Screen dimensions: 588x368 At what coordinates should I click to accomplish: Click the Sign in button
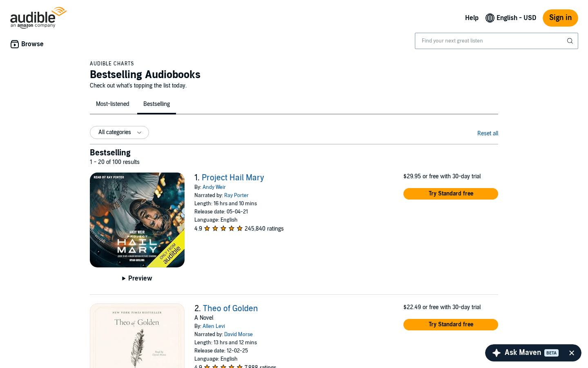pyautogui.click(x=560, y=18)
